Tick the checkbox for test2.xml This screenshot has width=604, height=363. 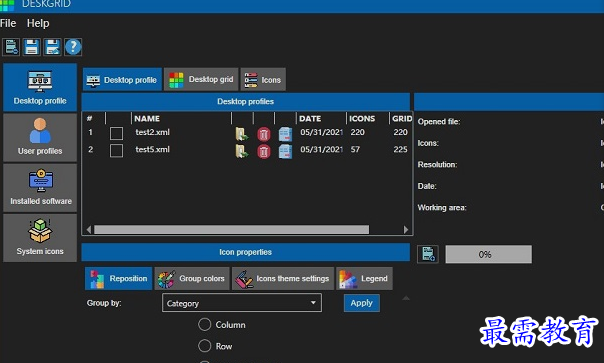point(116,133)
